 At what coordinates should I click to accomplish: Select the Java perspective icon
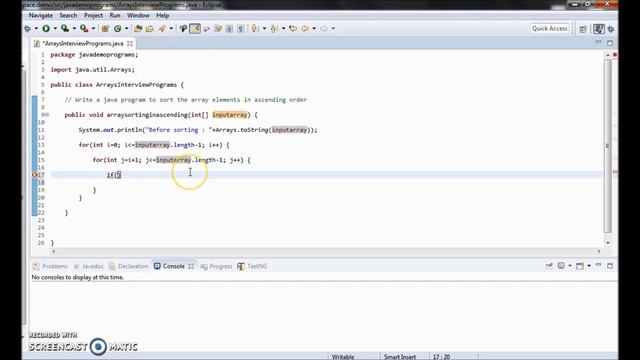click(x=599, y=29)
